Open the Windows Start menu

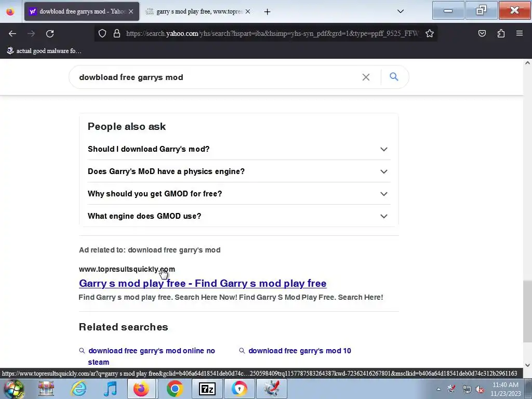(x=14, y=389)
